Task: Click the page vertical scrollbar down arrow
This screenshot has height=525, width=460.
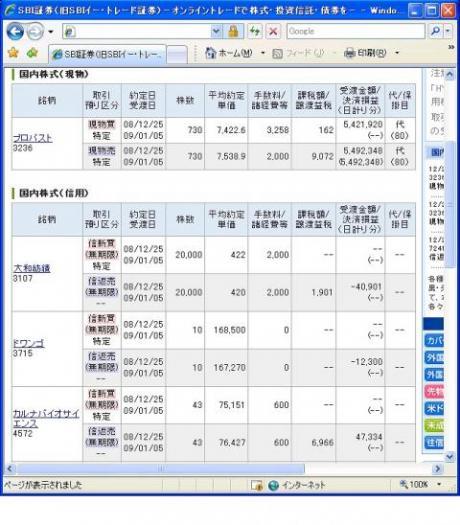Action: (450, 456)
